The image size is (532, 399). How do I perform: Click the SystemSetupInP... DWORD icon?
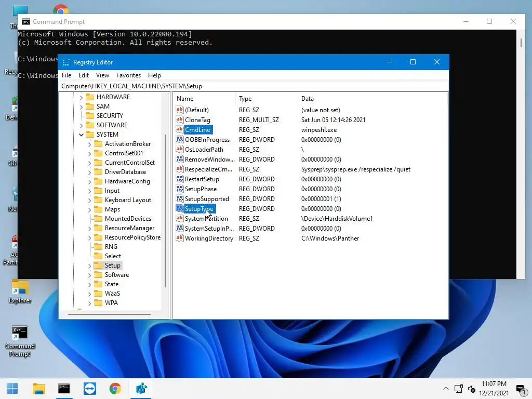click(x=179, y=228)
